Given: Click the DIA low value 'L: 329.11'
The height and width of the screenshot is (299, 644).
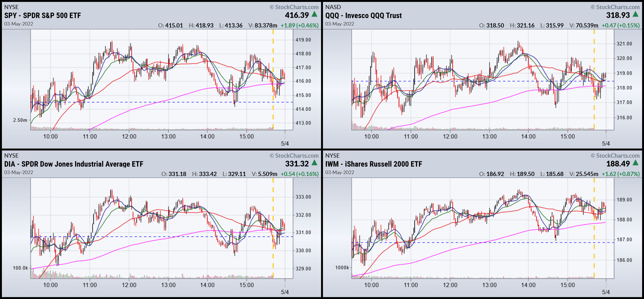Looking at the screenshot, I should click(234, 174).
